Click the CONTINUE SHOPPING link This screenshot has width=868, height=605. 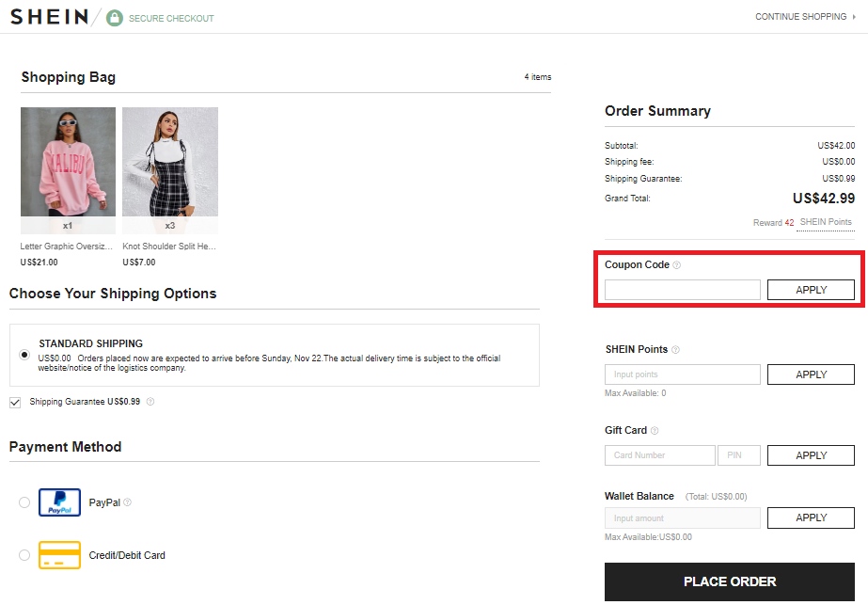(x=802, y=16)
